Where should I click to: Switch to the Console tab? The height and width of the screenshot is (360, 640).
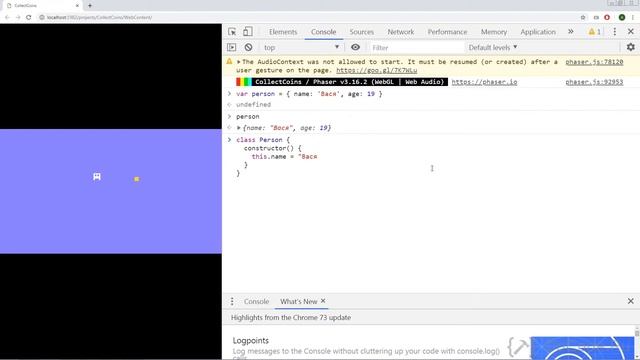click(x=324, y=32)
